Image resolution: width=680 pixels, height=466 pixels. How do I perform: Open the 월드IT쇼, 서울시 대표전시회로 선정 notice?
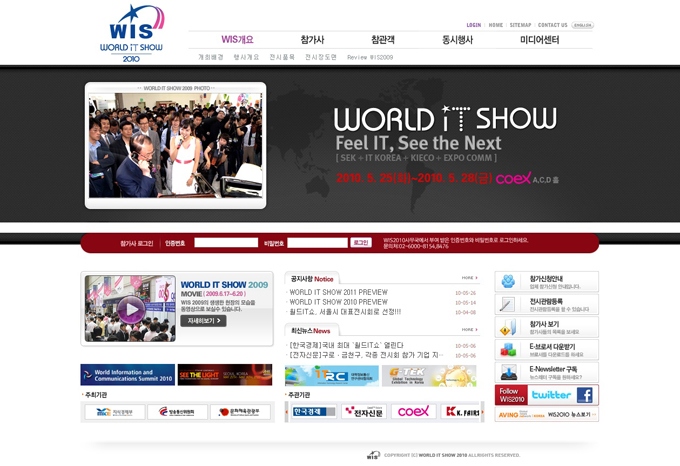pyautogui.click(x=345, y=312)
